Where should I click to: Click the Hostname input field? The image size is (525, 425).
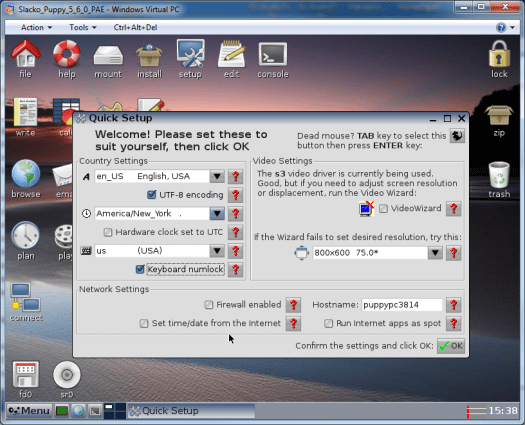coord(401,305)
